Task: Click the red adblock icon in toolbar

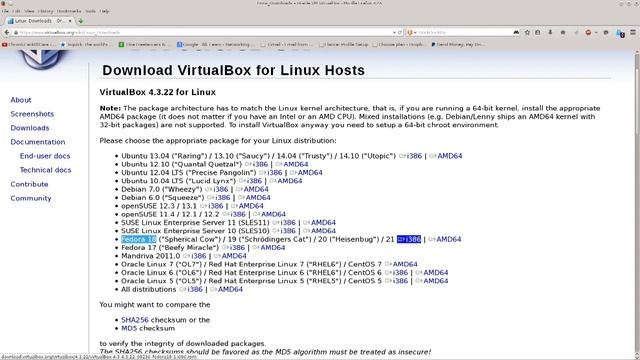Action: point(588,32)
